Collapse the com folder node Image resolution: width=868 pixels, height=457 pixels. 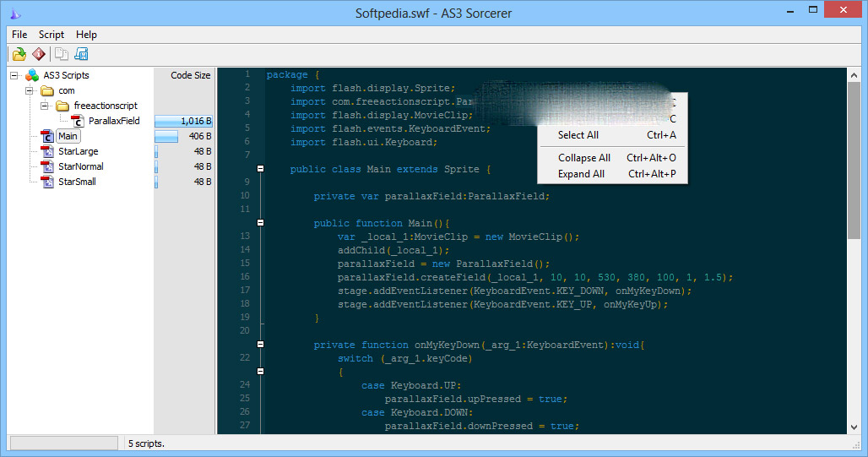tap(30, 90)
